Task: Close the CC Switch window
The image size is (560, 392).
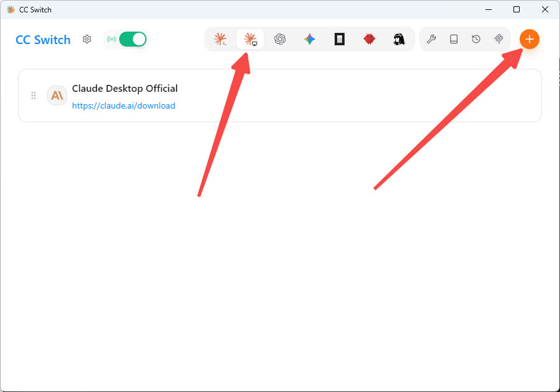Action: [x=544, y=10]
